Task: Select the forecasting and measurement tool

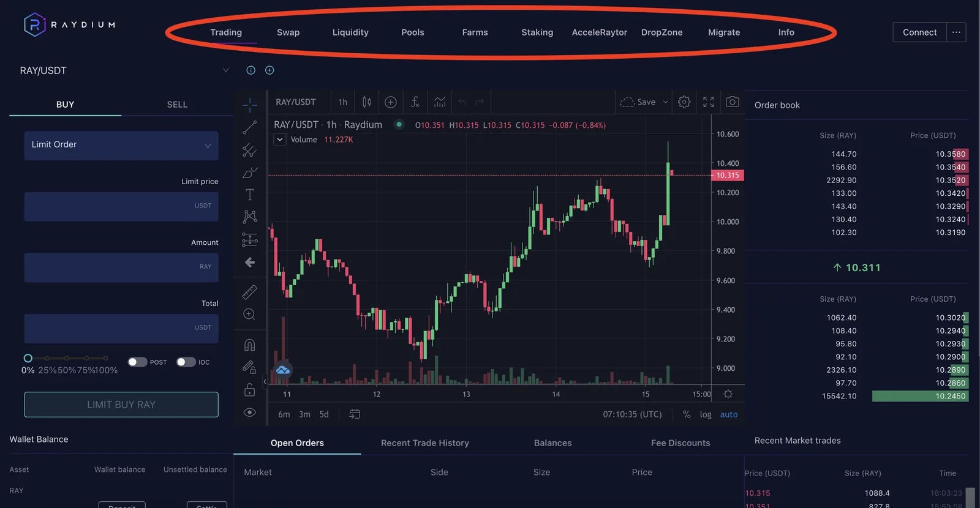Action: (250, 239)
